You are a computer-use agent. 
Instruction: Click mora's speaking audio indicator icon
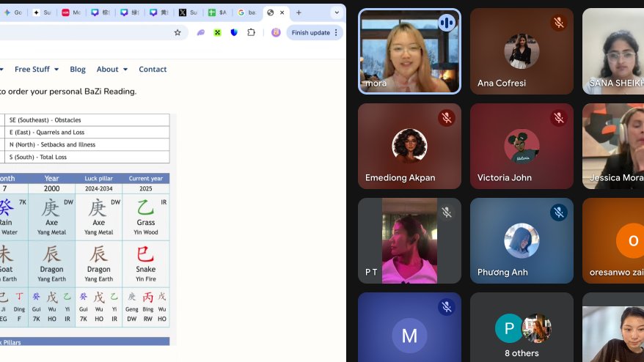pyautogui.click(x=447, y=23)
